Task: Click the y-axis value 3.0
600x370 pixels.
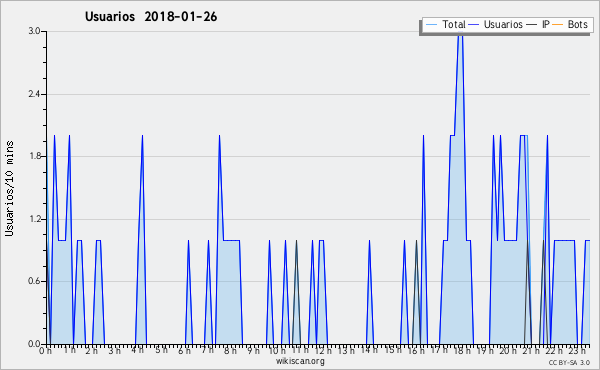Action: click(34, 31)
